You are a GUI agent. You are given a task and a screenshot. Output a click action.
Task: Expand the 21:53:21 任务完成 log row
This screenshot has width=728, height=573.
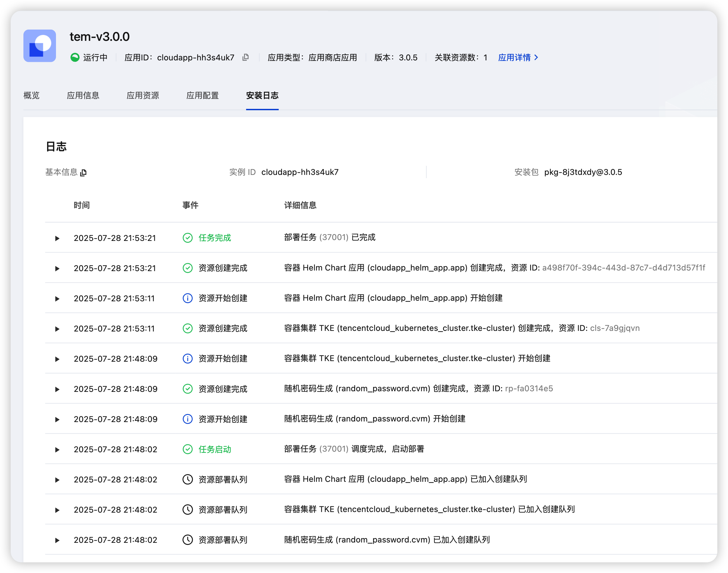tap(57, 238)
